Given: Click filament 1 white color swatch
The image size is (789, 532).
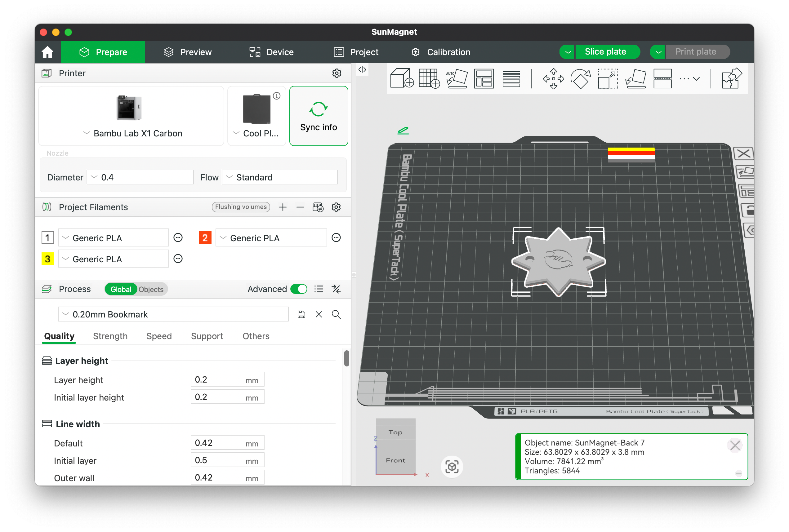Looking at the screenshot, I should click(x=47, y=237).
